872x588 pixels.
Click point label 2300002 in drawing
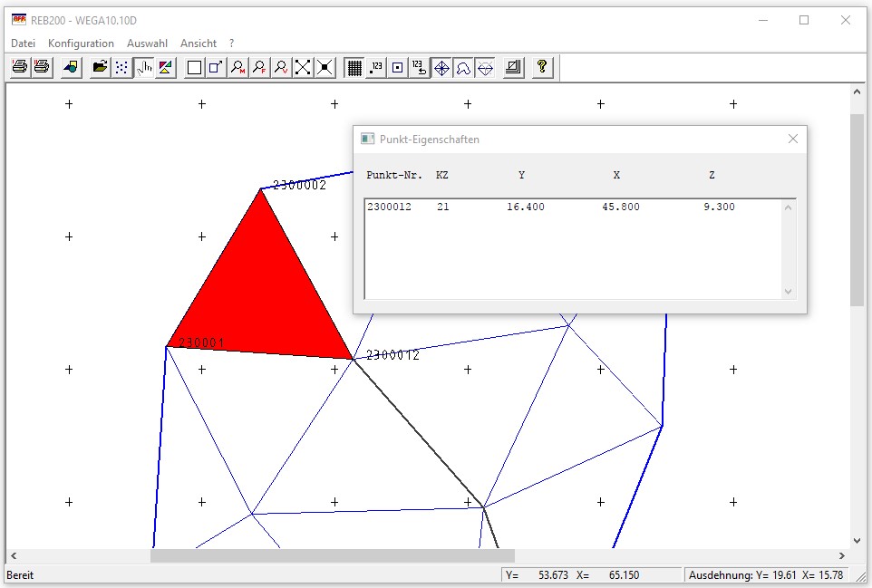coord(300,185)
